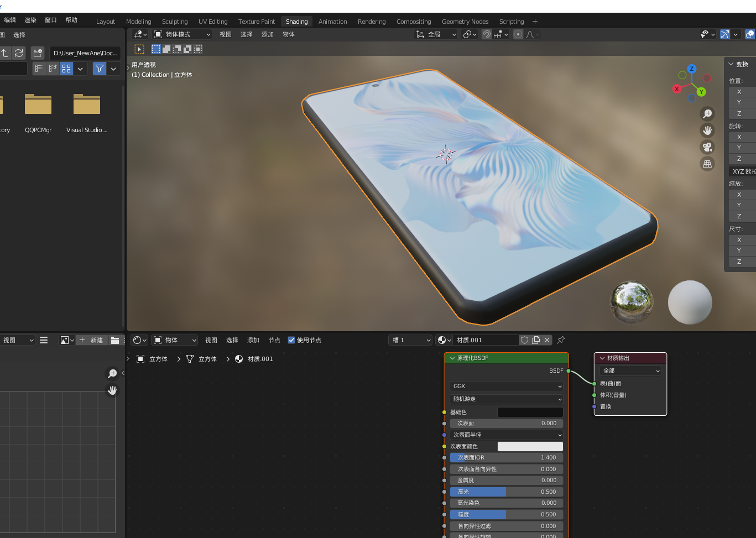The width and height of the screenshot is (756, 538).
Task: Open image from folder icon in image editor
Action: pyautogui.click(x=115, y=340)
